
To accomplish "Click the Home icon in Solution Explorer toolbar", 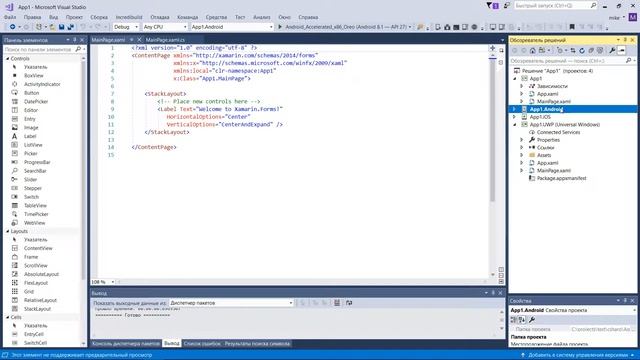I will click(x=533, y=51).
